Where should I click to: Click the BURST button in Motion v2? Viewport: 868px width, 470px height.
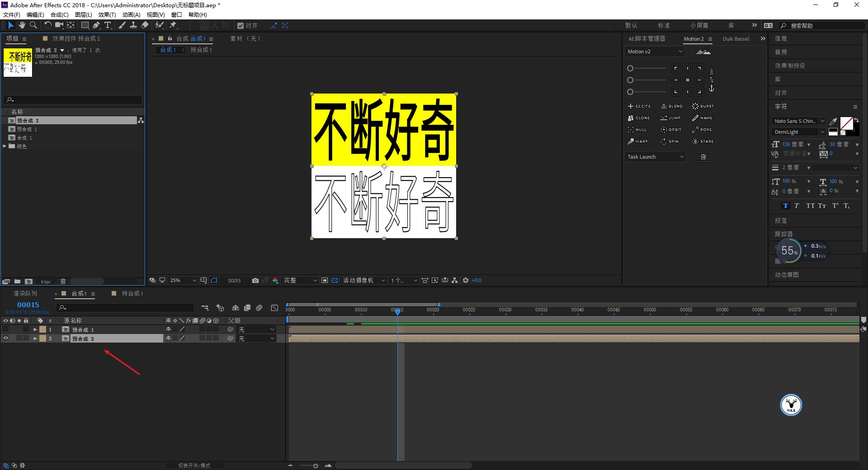click(702, 106)
